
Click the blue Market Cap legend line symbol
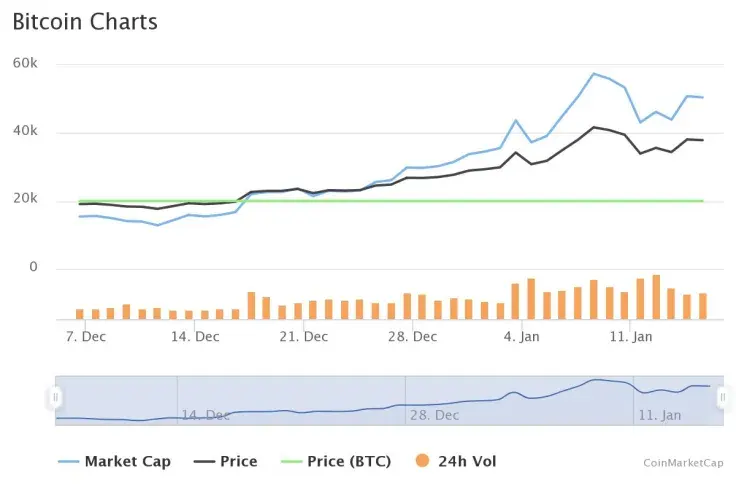tap(68, 462)
